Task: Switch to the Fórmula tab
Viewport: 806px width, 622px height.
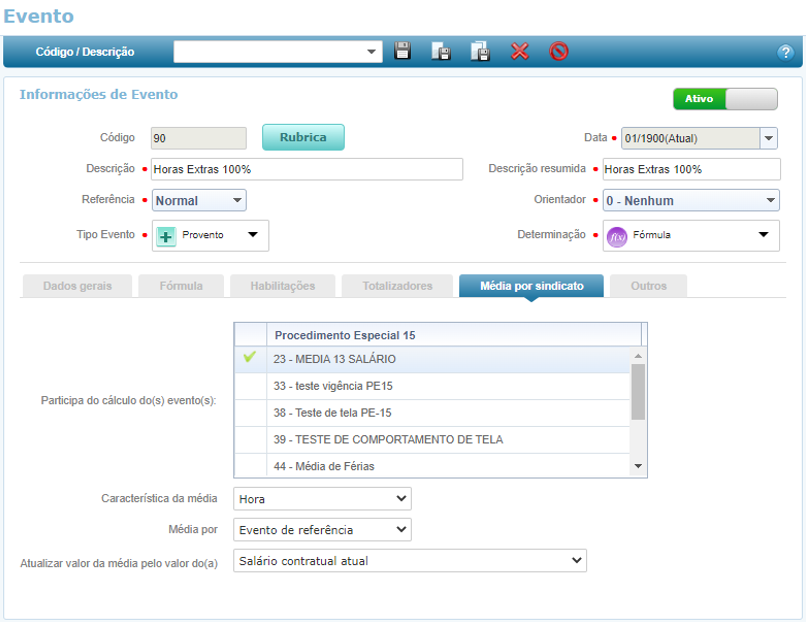Action: 181,286
